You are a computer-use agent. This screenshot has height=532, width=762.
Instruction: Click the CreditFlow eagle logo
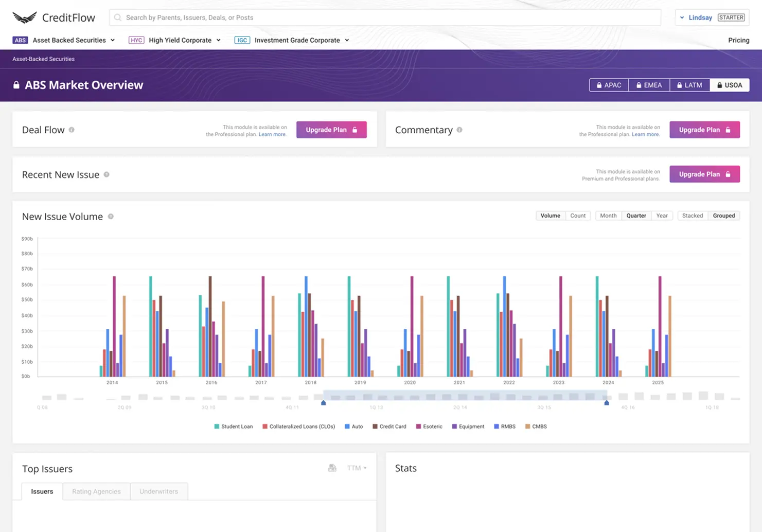pos(25,17)
